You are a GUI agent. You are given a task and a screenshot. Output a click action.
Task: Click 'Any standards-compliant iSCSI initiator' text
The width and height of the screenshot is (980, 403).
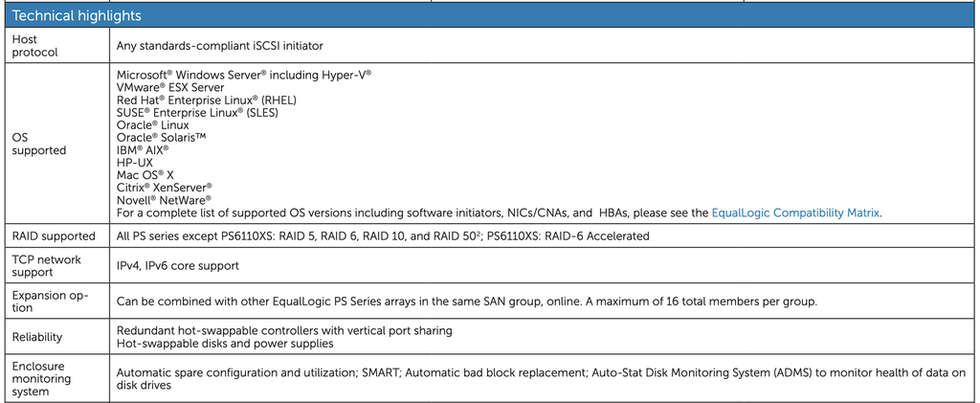220,46
